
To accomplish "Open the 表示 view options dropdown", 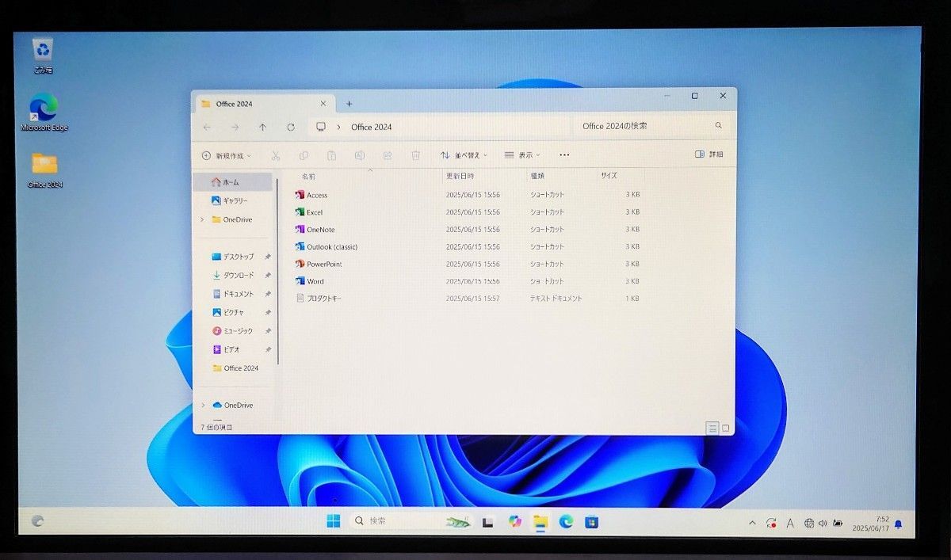I will (x=525, y=155).
